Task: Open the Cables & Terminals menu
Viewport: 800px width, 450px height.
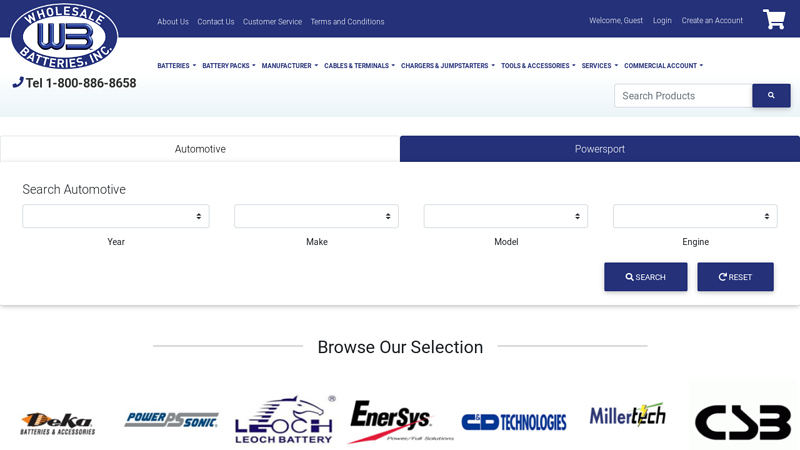Action: [359, 66]
